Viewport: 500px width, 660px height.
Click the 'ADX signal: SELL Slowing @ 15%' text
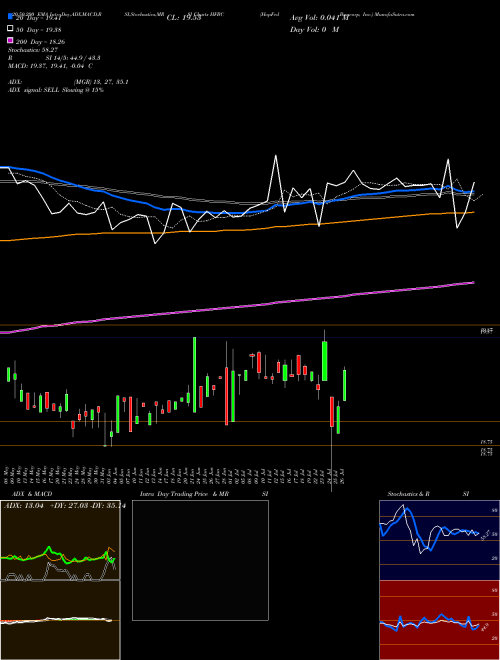click(x=56, y=90)
